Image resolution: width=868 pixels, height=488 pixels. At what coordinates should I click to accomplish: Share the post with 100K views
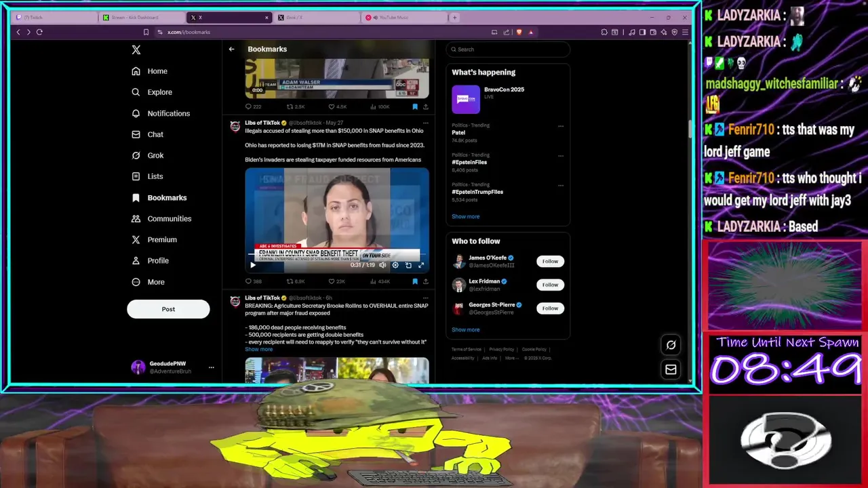tap(425, 106)
